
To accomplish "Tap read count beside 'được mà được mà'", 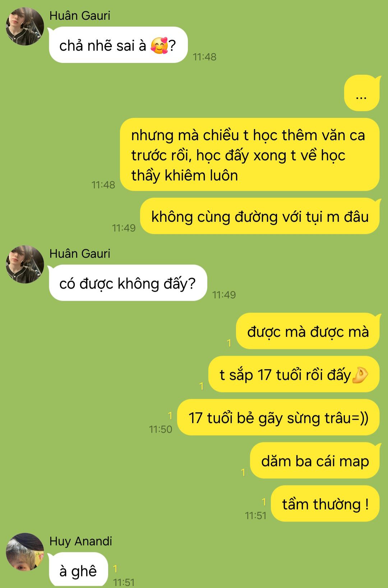I will (229, 343).
